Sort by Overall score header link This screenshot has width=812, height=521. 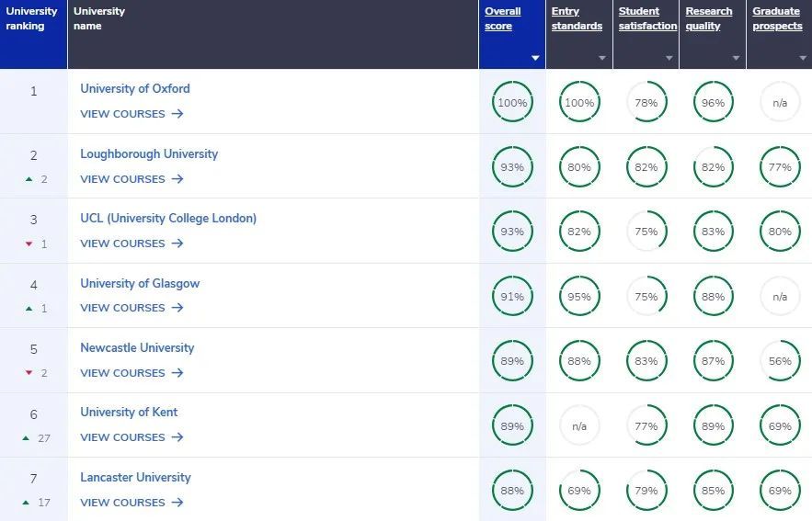pos(502,18)
